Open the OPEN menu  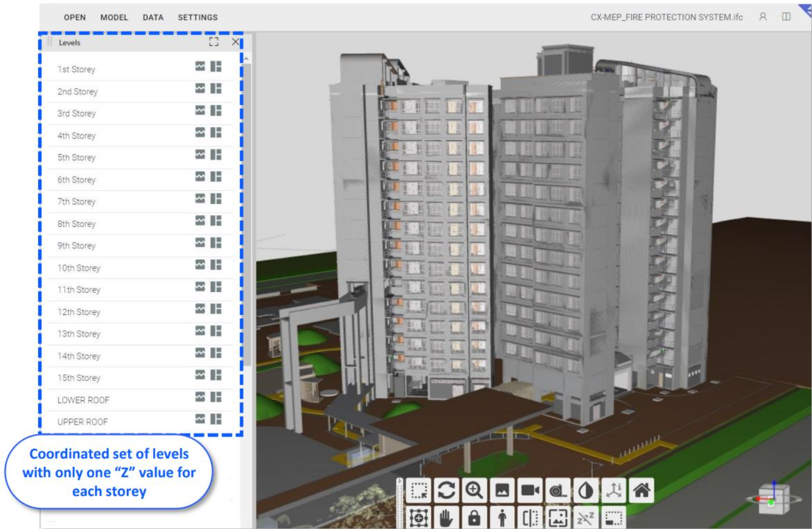[x=75, y=17]
